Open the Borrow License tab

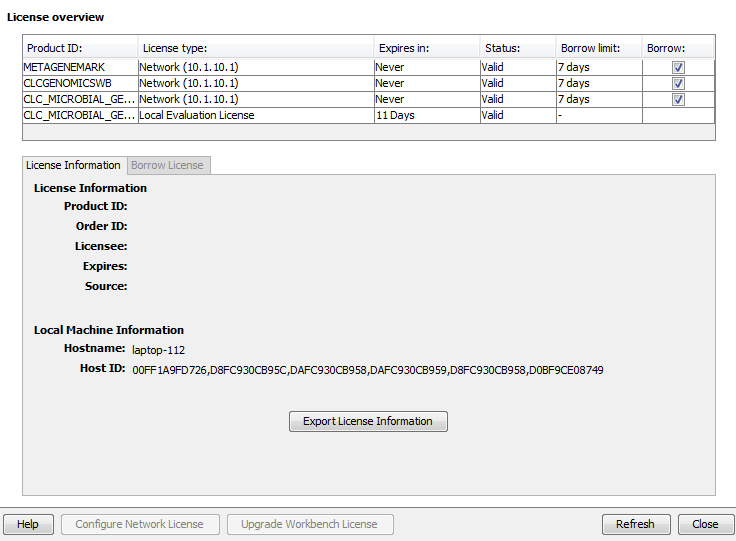point(167,165)
